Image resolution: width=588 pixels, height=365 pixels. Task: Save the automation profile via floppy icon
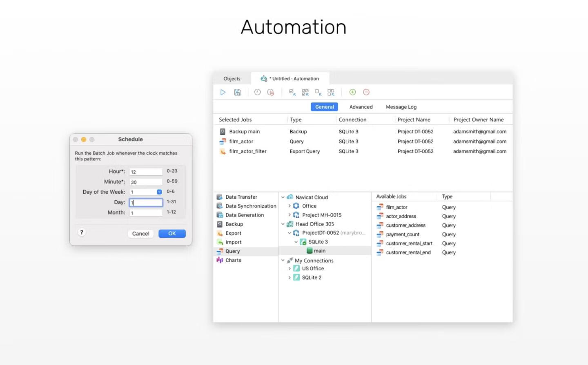pyautogui.click(x=237, y=92)
